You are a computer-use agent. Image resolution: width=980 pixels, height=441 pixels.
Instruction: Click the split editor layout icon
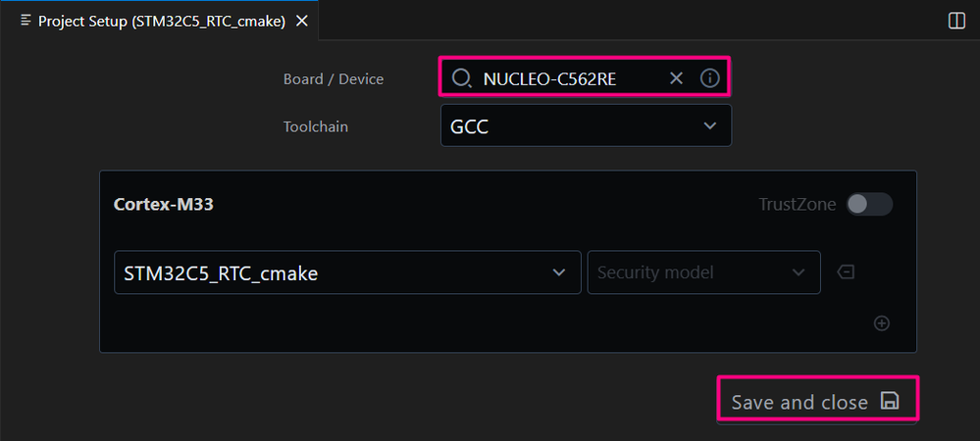[956, 21]
